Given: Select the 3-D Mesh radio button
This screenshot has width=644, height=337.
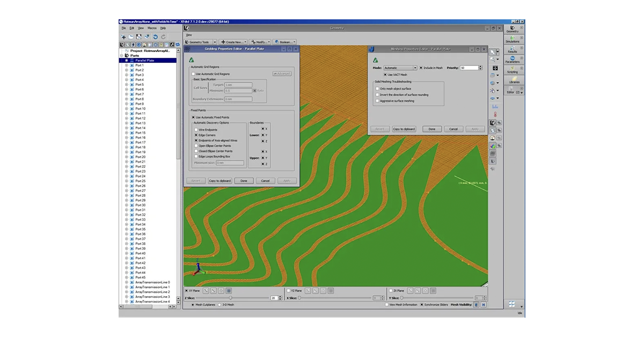Looking at the screenshot, I should pos(219,304).
